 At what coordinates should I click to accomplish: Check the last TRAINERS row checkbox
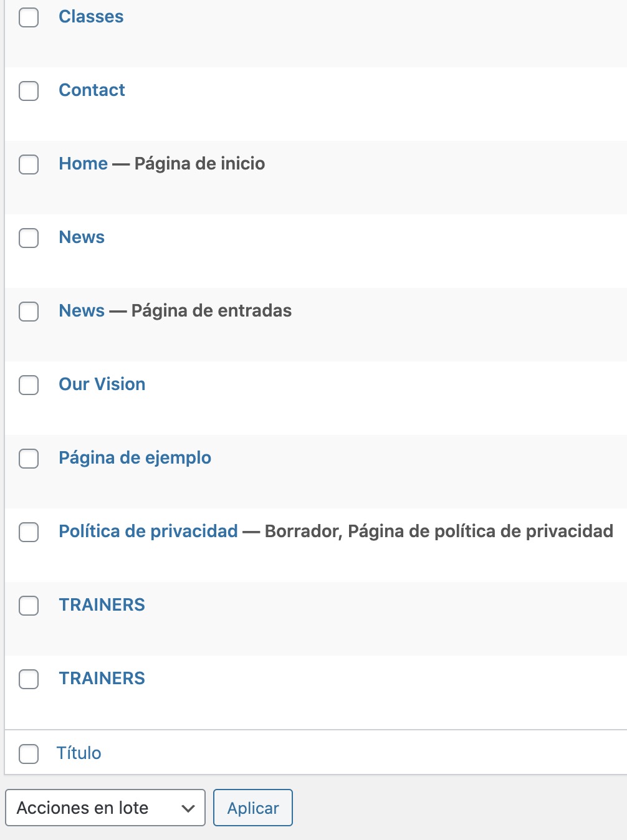tap(29, 679)
